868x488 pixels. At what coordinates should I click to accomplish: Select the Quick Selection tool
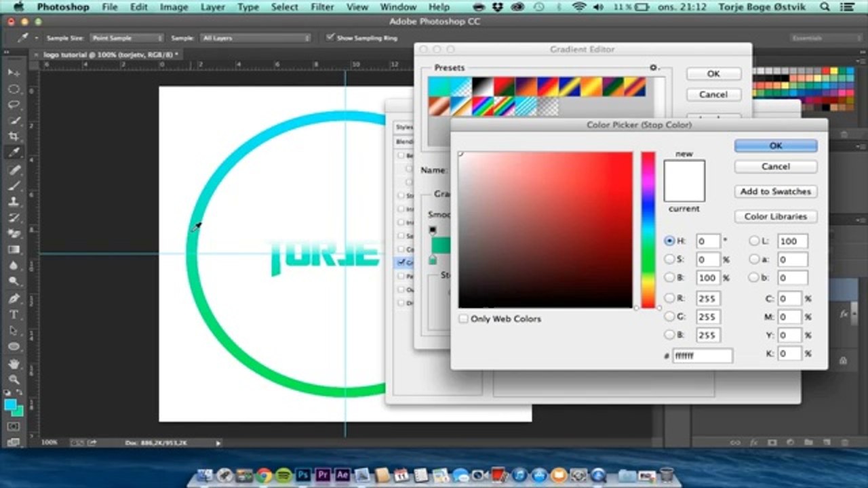(14, 121)
